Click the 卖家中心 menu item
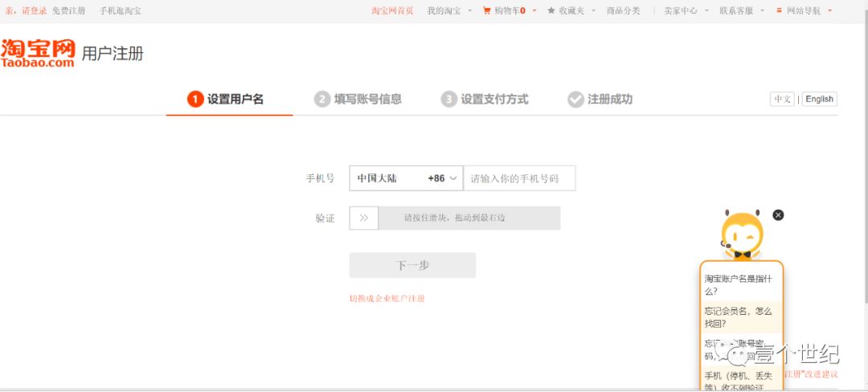Image resolution: width=868 pixels, height=392 pixels. [x=681, y=10]
